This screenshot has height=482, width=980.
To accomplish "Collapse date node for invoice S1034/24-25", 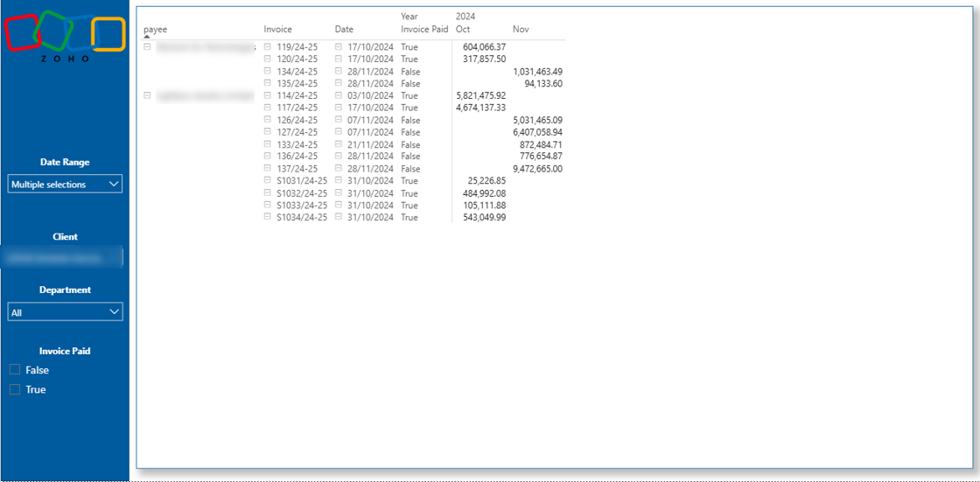I will (x=339, y=217).
